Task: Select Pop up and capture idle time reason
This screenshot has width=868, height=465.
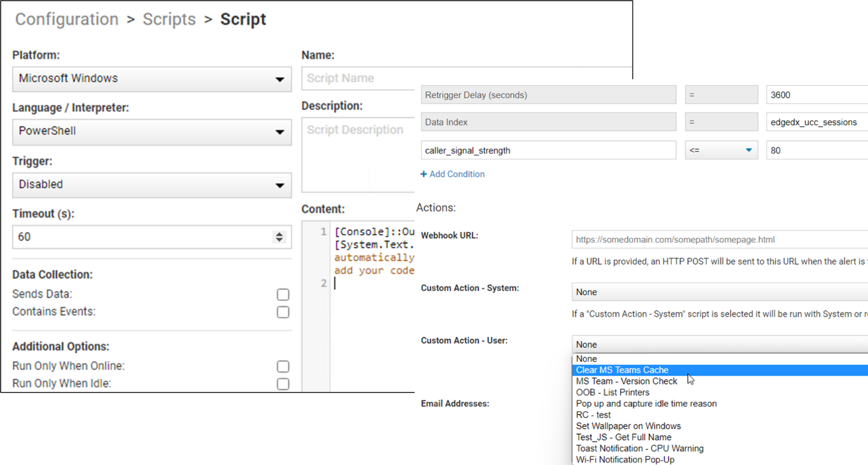Action: 720,404
